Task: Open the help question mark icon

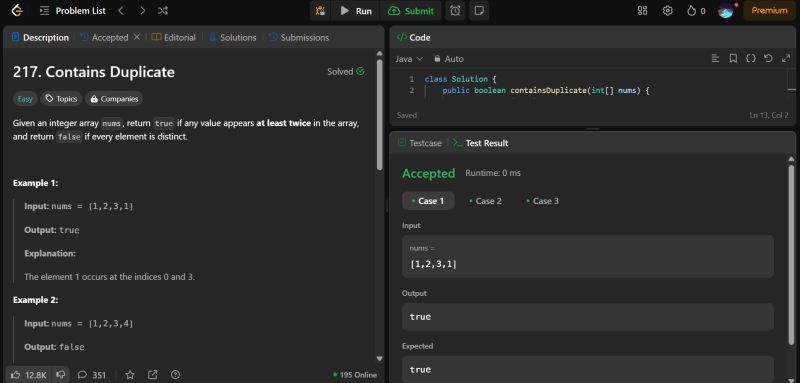Action: pos(175,375)
